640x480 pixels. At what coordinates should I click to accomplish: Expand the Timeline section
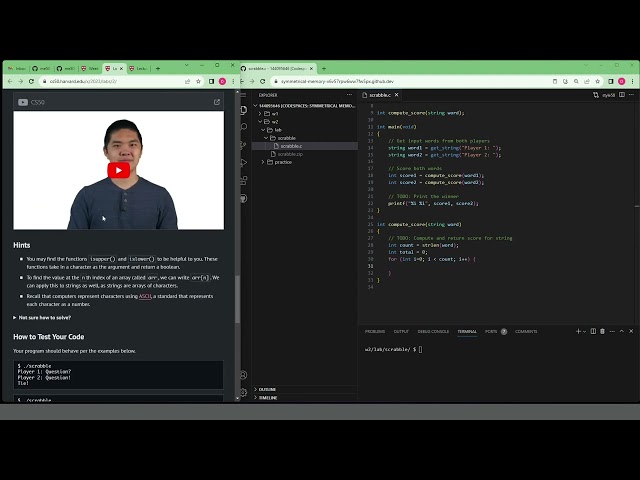click(x=305, y=398)
